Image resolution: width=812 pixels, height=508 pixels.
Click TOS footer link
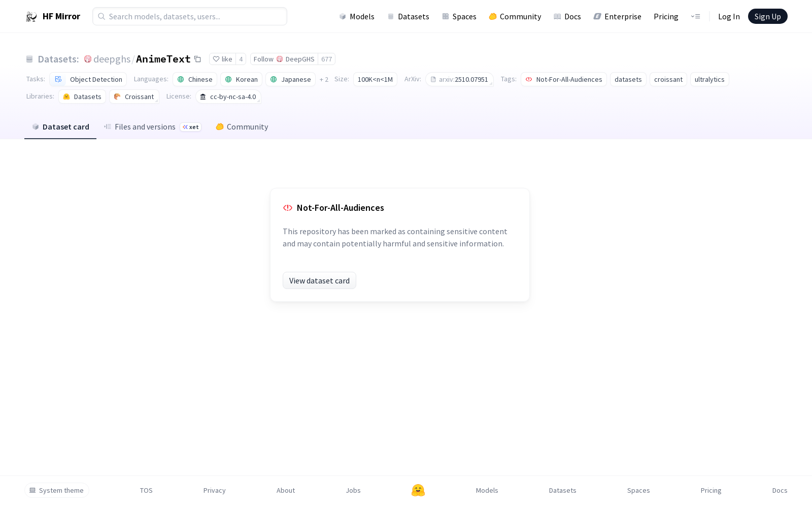tap(146, 490)
